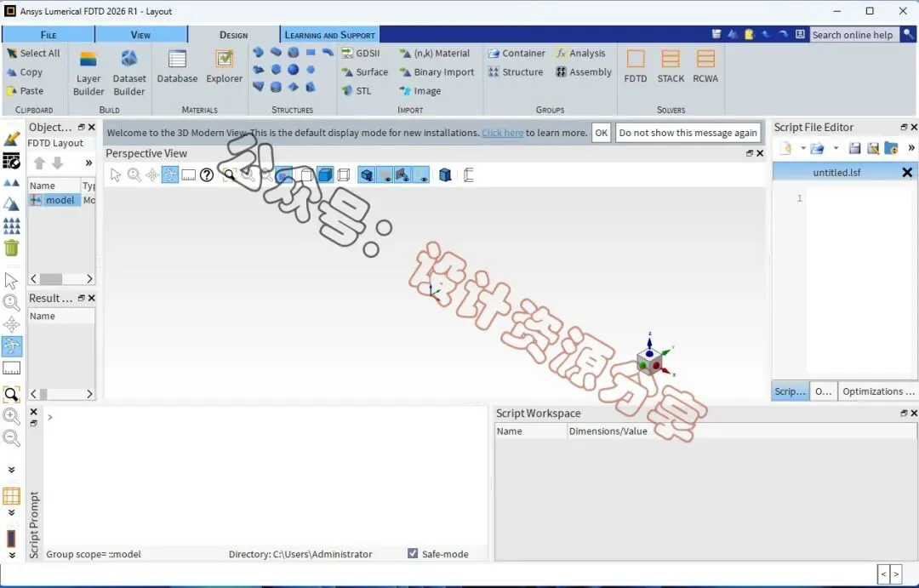Click the redo arrow in quick bar
Viewport: 919px width, 588px height.
point(783,34)
